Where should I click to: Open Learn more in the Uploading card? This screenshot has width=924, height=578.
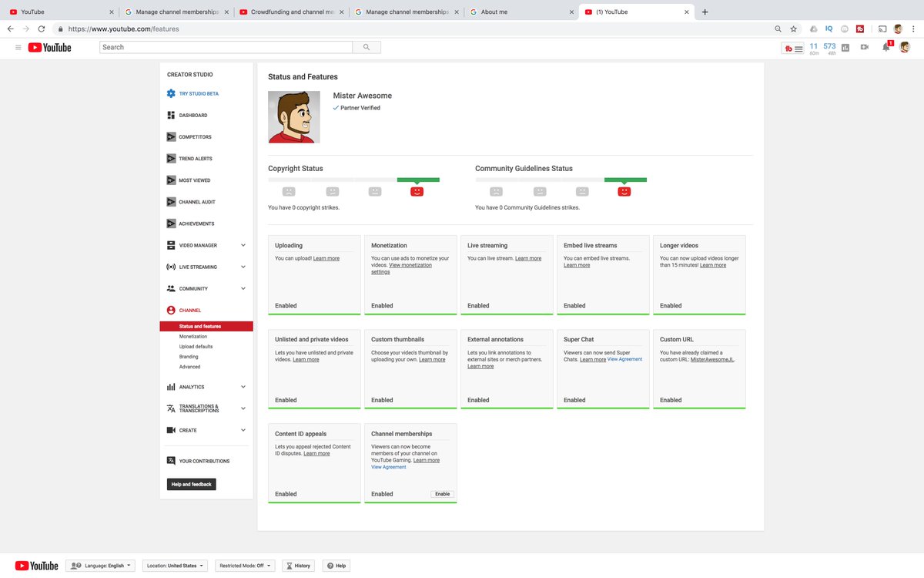pos(326,258)
